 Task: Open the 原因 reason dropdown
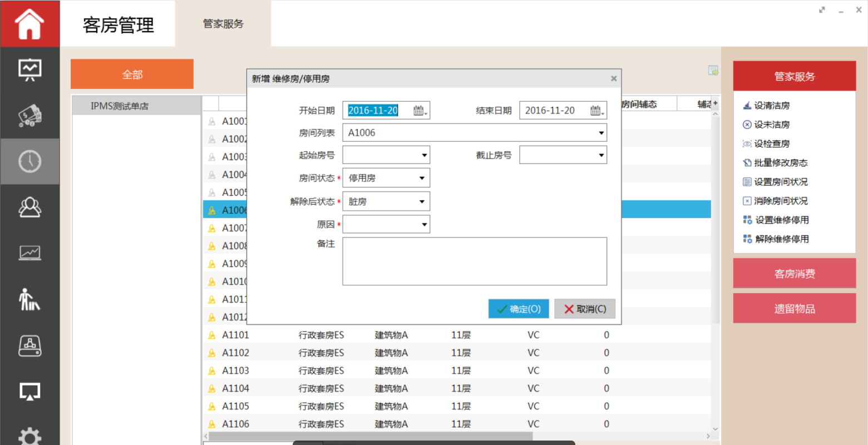pyautogui.click(x=424, y=225)
